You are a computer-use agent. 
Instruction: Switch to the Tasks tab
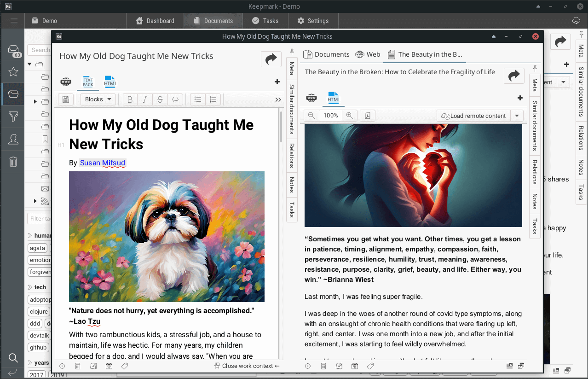point(265,21)
